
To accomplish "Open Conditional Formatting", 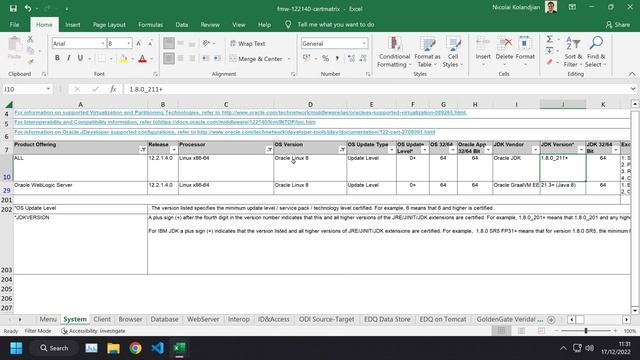I will coord(394,52).
